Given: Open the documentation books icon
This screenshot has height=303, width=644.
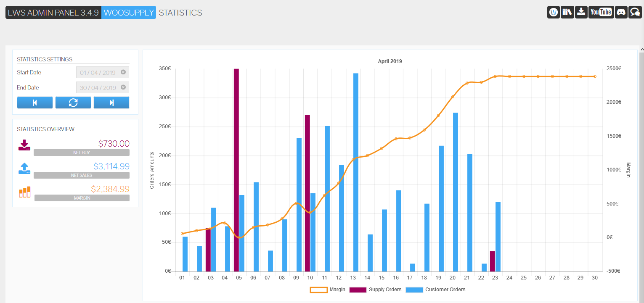Looking at the screenshot, I should (567, 12).
